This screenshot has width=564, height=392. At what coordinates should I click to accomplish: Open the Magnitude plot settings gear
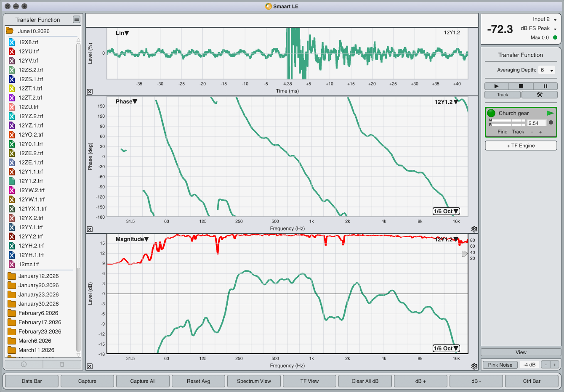click(474, 366)
